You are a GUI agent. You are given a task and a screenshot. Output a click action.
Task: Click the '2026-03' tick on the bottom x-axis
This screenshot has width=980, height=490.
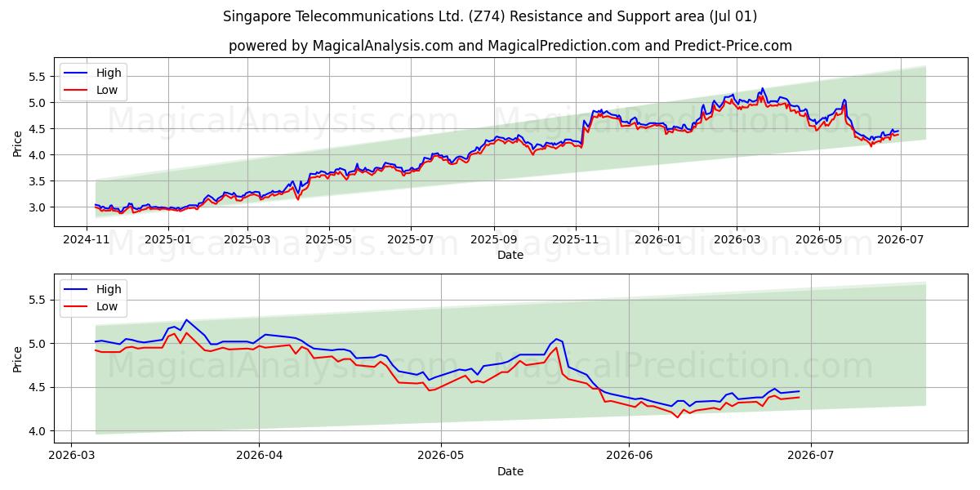[71, 457]
